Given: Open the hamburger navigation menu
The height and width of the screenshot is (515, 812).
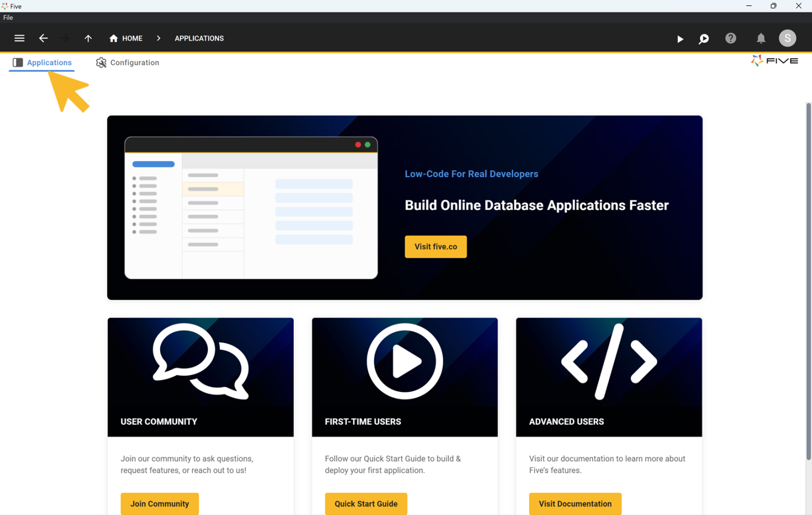Looking at the screenshot, I should tap(19, 38).
